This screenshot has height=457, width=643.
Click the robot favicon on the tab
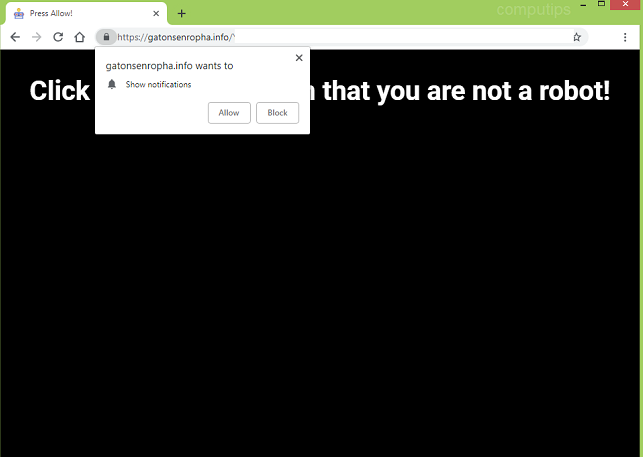click(18, 14)
